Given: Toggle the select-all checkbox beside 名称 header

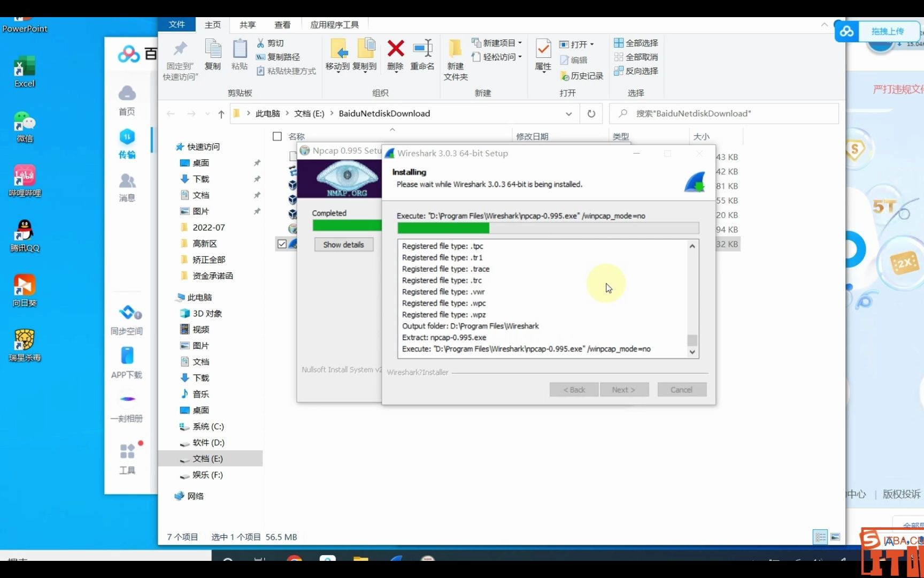Looking at the screenshot, I should coord(277,136).
